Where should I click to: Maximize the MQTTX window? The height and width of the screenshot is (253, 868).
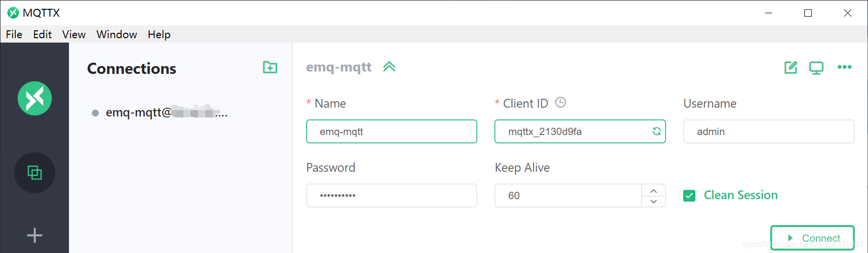pyautogui.click(x=808, y=13)
